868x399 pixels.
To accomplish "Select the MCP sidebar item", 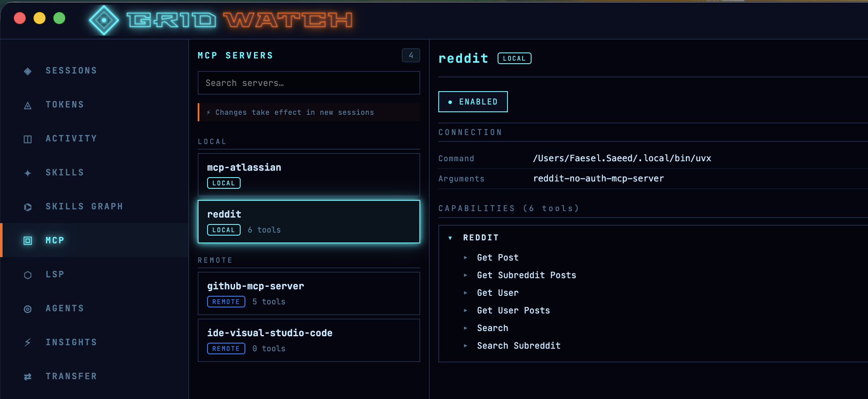I will 94,240.
